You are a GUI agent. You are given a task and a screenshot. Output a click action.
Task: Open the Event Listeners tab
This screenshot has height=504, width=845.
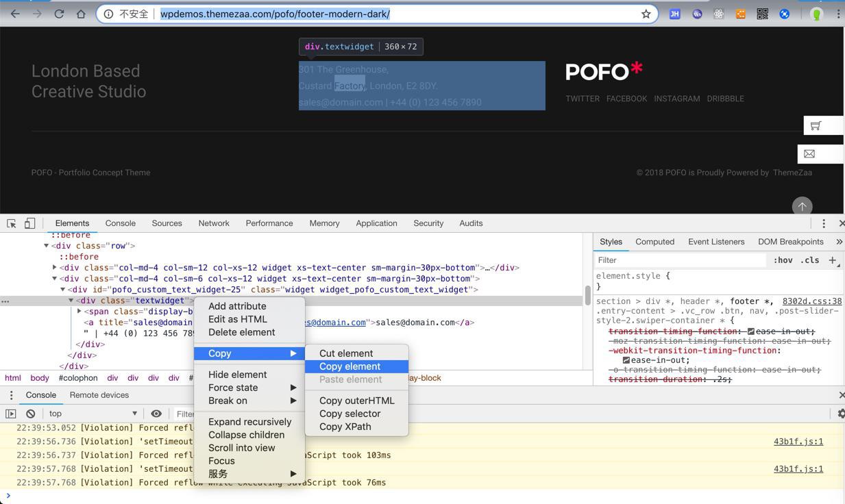pos(716,242)
